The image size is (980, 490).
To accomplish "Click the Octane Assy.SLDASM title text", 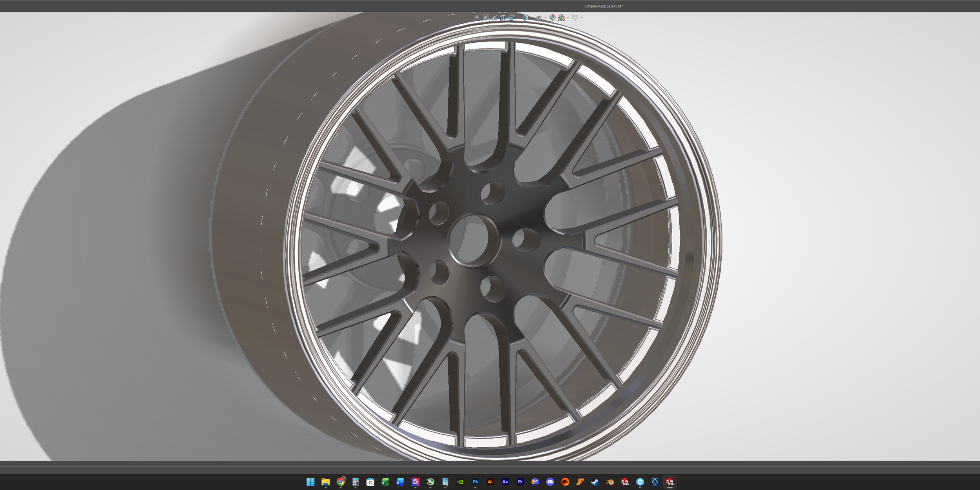I will [x=603, y=6].
